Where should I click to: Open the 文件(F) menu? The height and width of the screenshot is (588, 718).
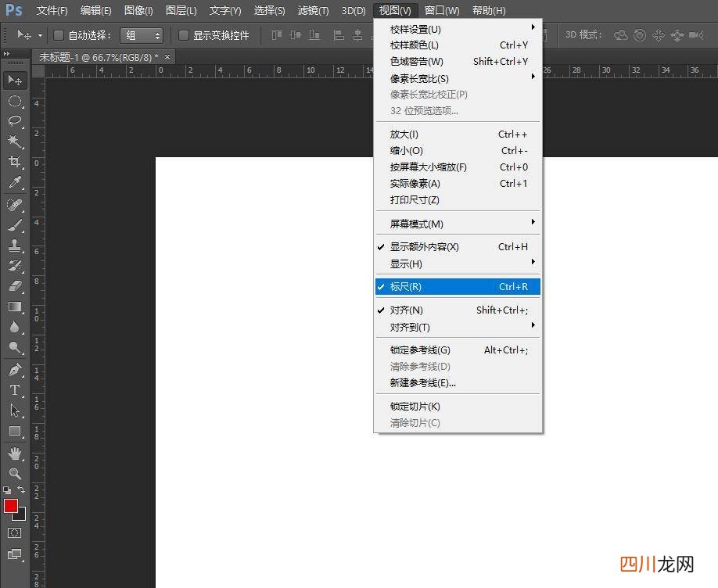[52, 10]
